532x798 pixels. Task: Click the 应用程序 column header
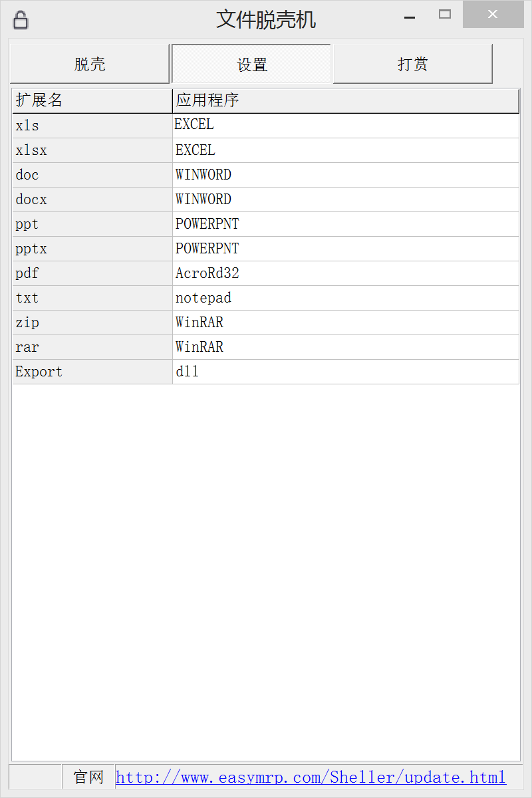[346, 101]
